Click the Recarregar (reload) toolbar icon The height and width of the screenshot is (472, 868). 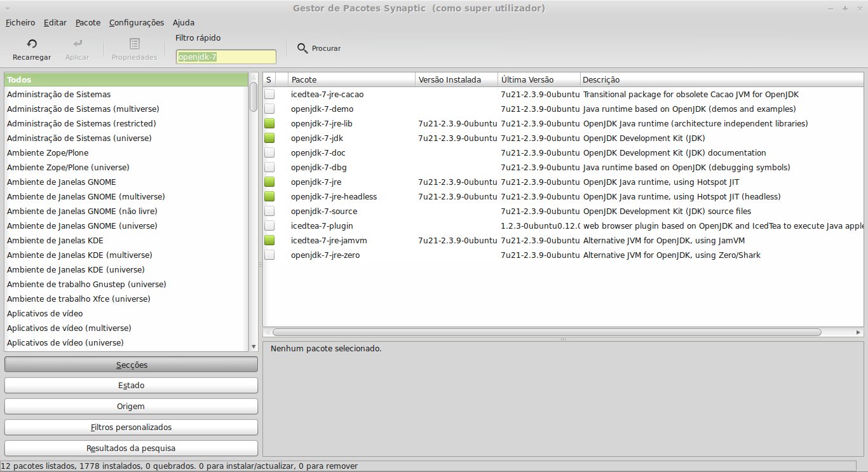click(x=31, y=49)
